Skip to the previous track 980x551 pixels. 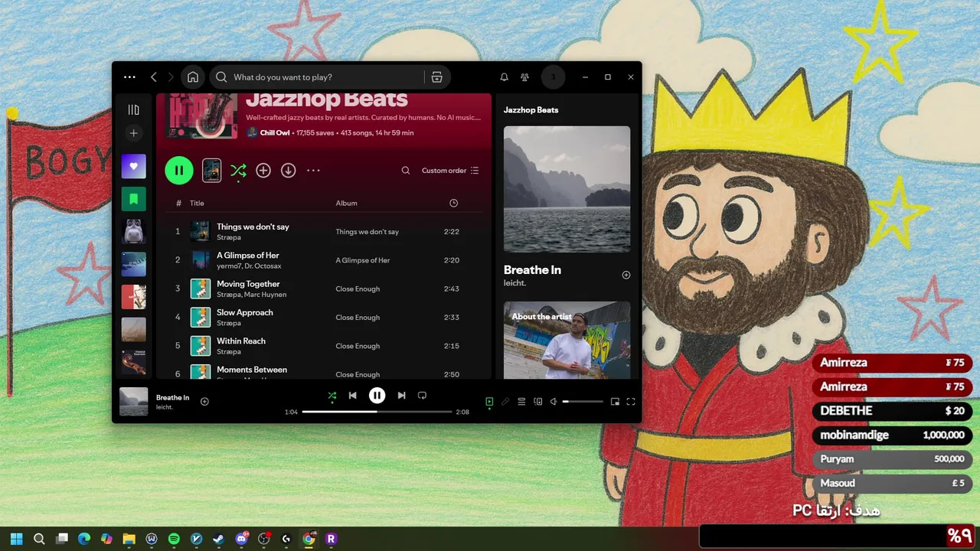tap(352, 396)
